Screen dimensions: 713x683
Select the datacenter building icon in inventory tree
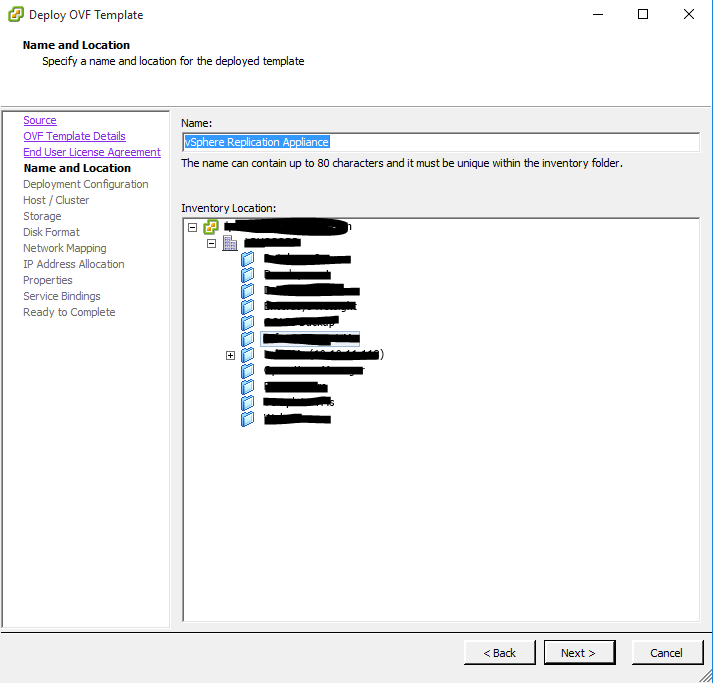[x=230, y=243]
